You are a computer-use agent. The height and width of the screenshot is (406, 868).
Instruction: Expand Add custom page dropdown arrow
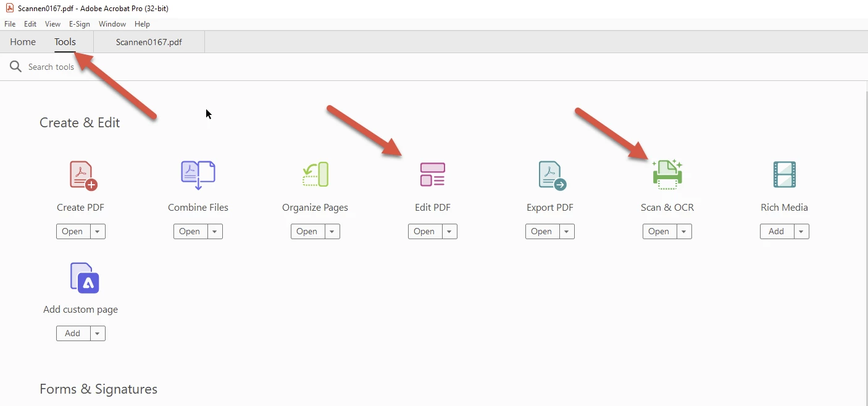coord(98,333)
